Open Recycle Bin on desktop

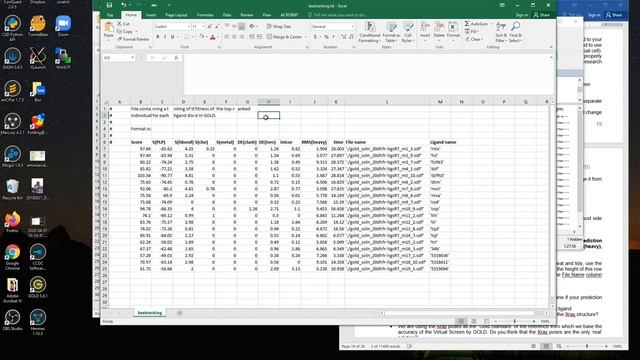12,189
